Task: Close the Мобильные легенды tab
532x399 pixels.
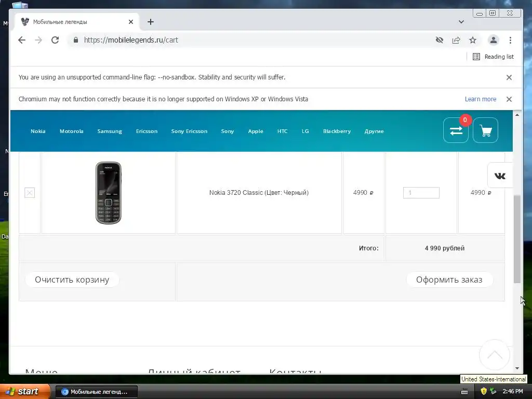Action: pos(131,22)
